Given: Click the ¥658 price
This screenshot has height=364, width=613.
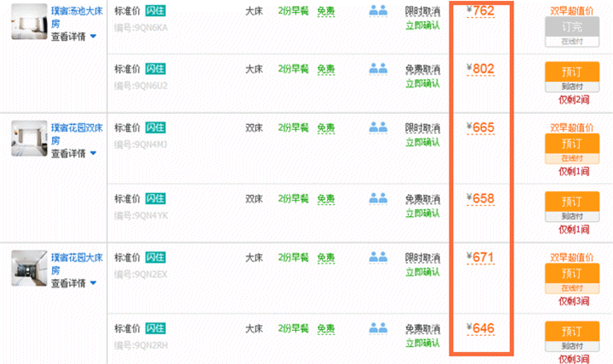Looking at the screenshot, I should click(480, 199).
